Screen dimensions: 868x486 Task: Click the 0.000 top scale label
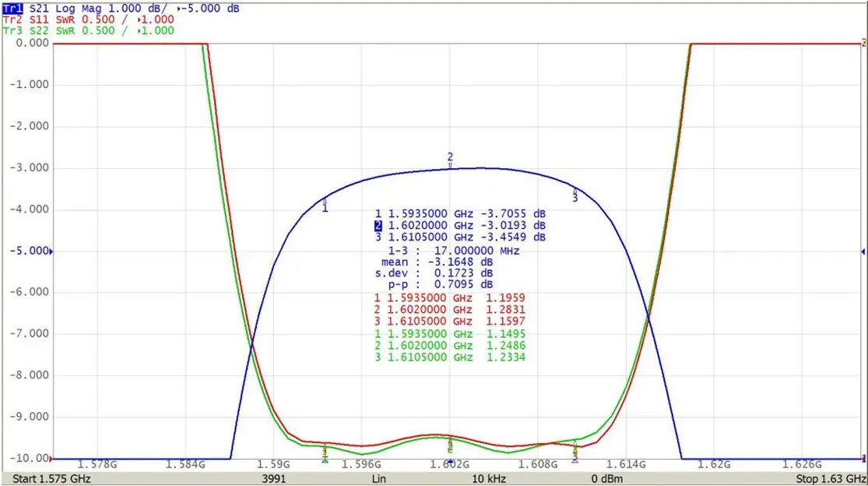[32, 43]
